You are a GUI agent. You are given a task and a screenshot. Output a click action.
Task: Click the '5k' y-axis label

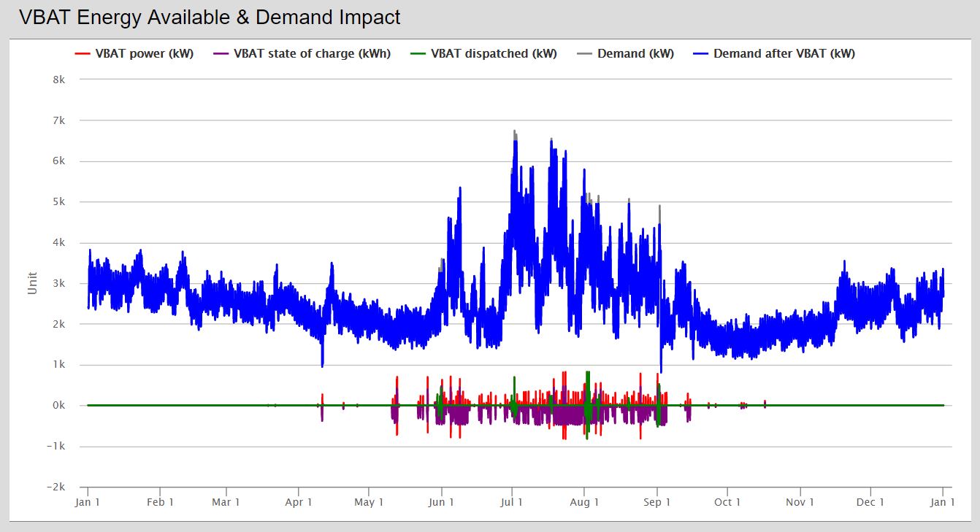[60, 201]
